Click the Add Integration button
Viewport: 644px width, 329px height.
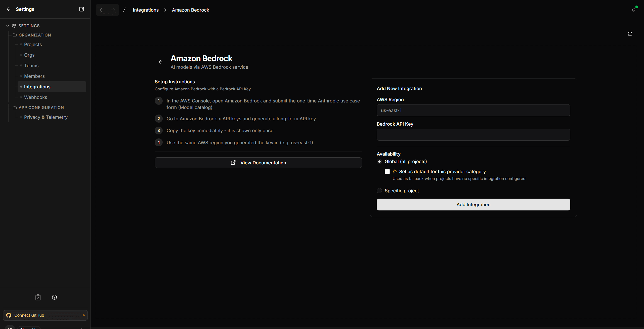[x=473, y=205]
